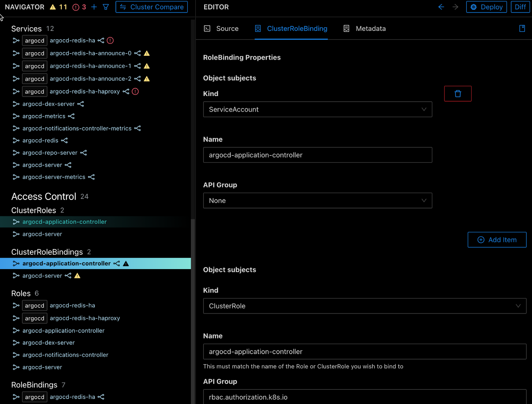This screenshot has width=532, height=404.
Task: Click the Cluster Compare button
Action: pos(152,7)
